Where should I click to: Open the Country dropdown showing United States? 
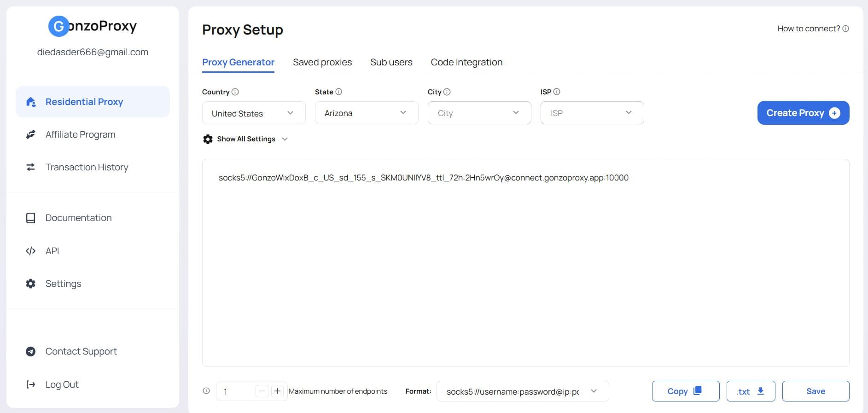pos(254,113)
